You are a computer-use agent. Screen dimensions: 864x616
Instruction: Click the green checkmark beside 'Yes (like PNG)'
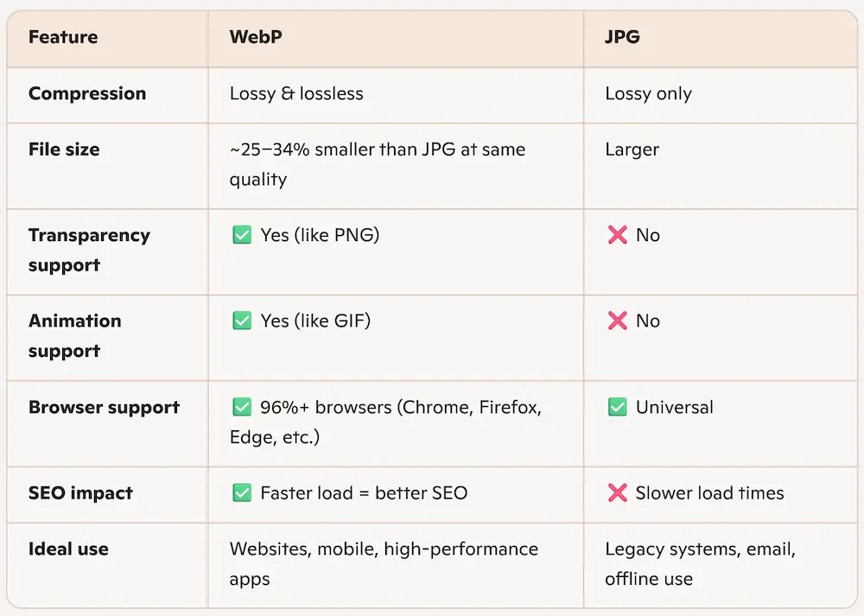[242, 235]
